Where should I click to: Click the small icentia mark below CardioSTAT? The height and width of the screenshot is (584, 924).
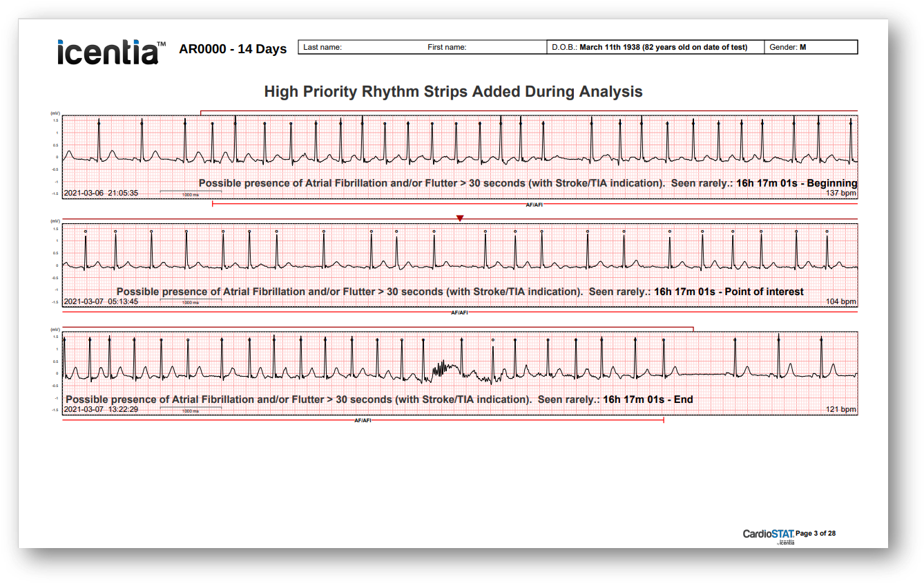click(x=786, y=542)
